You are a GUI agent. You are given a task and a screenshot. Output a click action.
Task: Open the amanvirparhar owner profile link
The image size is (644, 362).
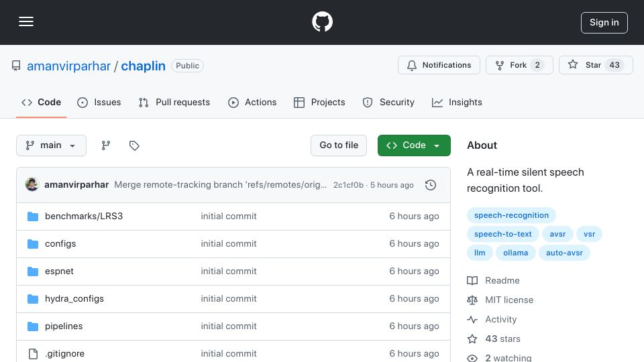tap(68, 66)
